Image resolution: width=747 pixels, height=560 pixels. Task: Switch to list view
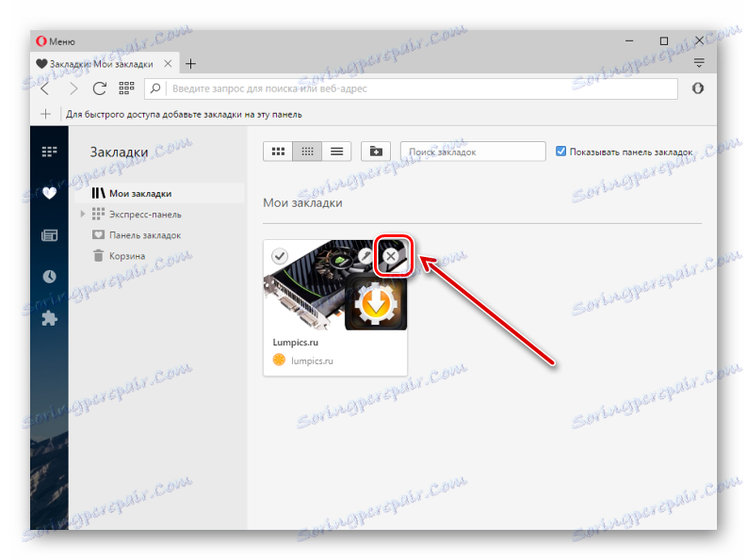coord(336,152)
